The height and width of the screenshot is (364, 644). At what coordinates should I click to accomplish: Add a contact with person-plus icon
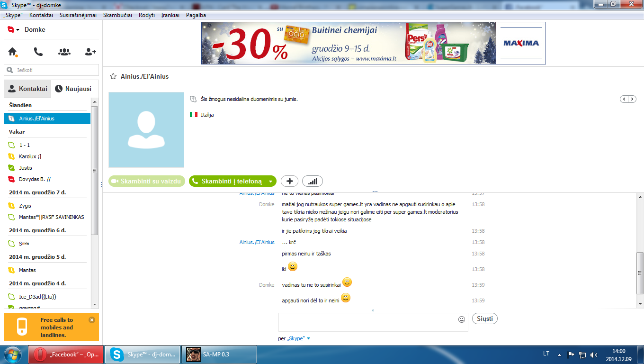pos(90,52)
